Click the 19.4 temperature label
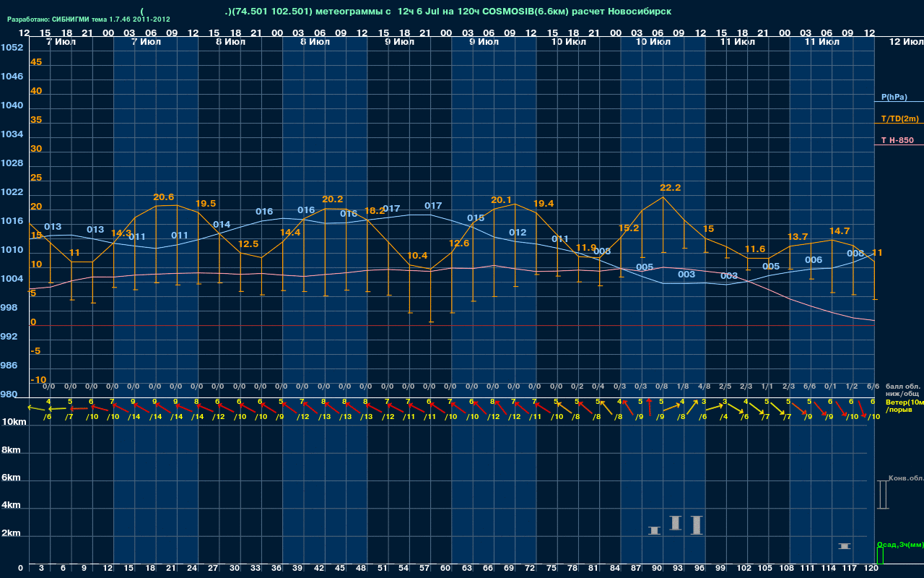 tap(544, 203)
